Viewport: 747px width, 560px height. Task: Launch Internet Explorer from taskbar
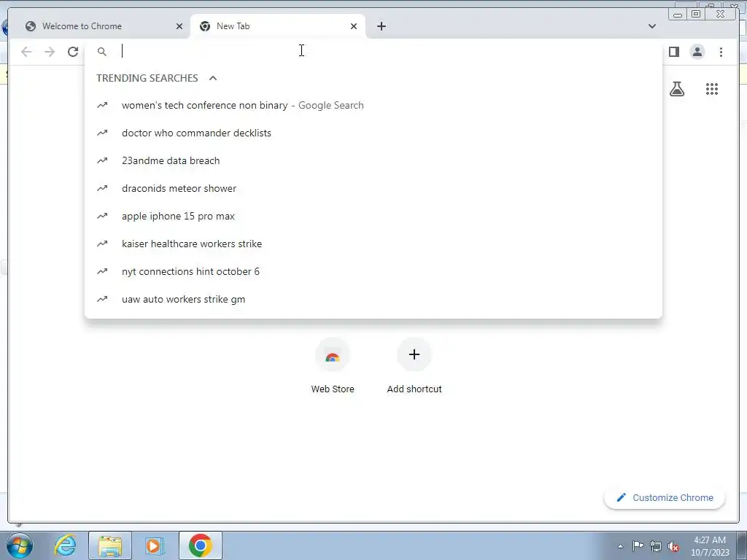pyautogui.click(x=65, y=545)
